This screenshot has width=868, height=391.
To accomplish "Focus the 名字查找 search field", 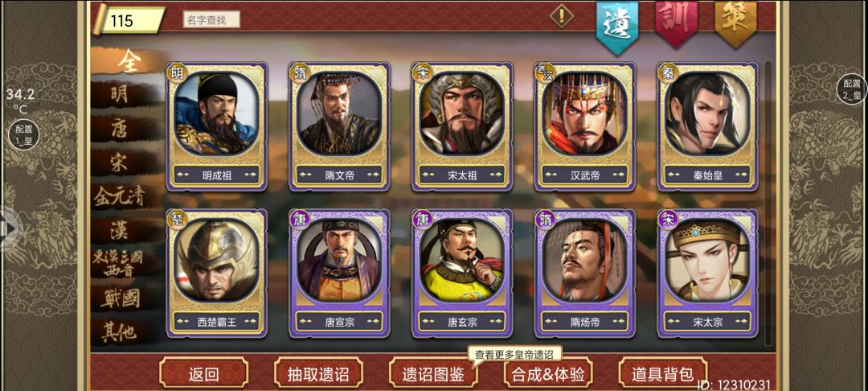I will pyautogui.click(x=211, y=20).
